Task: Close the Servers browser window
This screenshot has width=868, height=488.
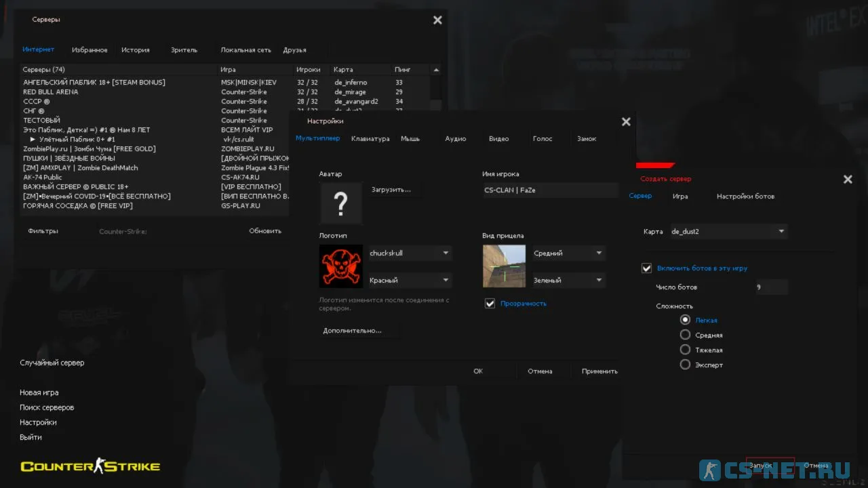Action: coord(437,20)
